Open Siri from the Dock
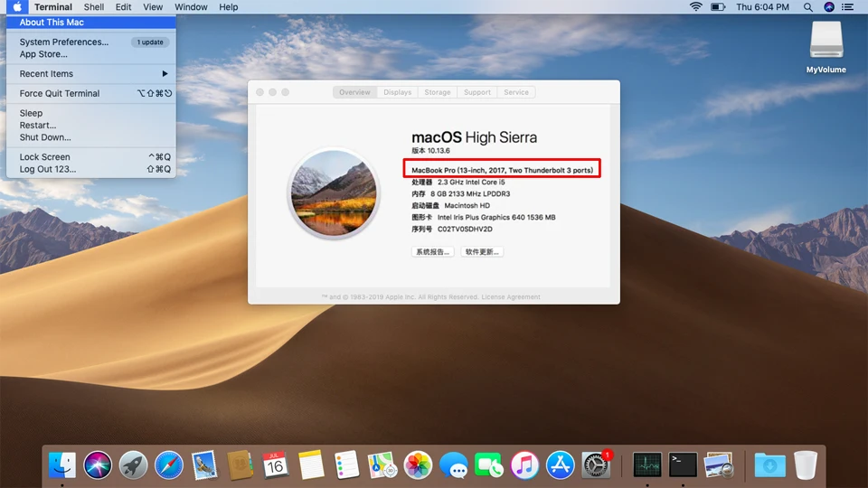The width and height of the screenshot is (868, 488). pos(98,465)
